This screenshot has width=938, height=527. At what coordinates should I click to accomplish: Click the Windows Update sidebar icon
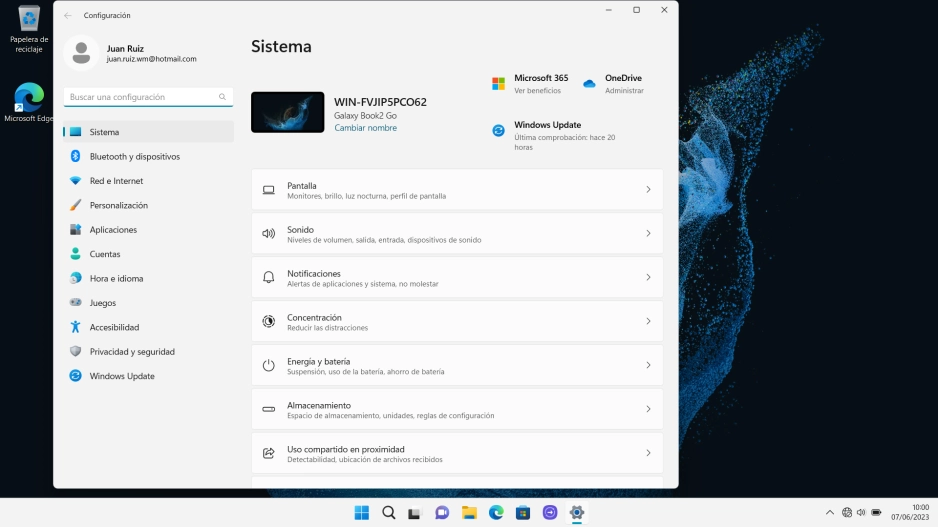click(75, 376)
